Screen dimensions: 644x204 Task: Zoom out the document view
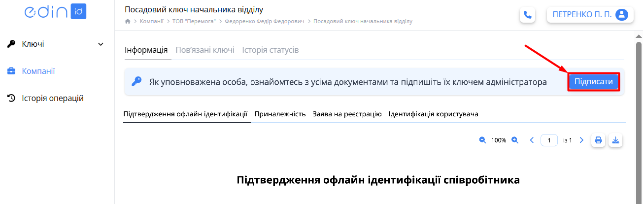click(x=482, y=140)
